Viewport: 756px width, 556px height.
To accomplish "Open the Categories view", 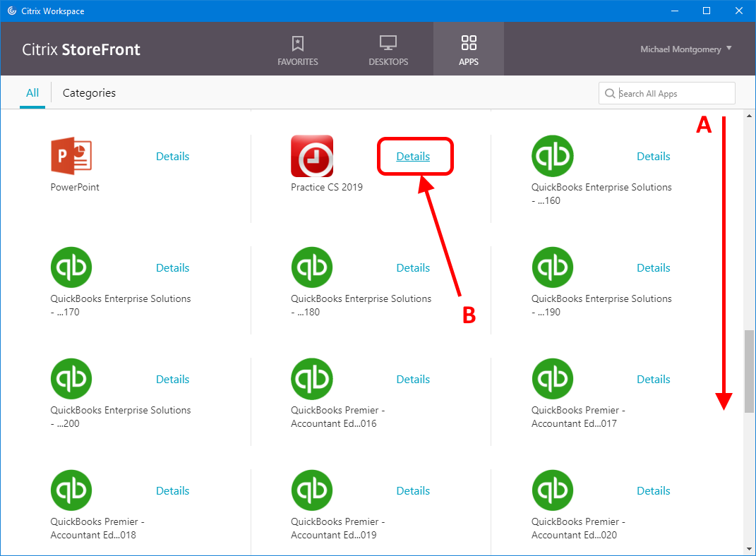I will pos(89,92).
